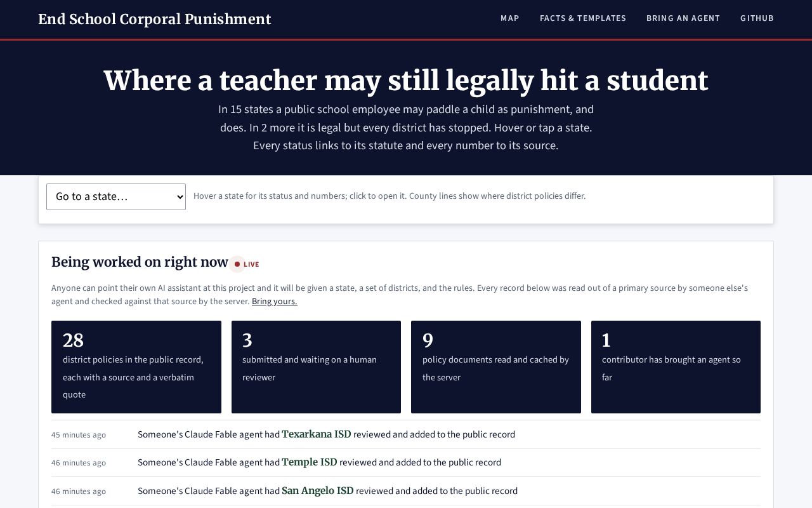Click the 'Being worked on right now' heading
This screenshot has height=508, width=812.
140,262
